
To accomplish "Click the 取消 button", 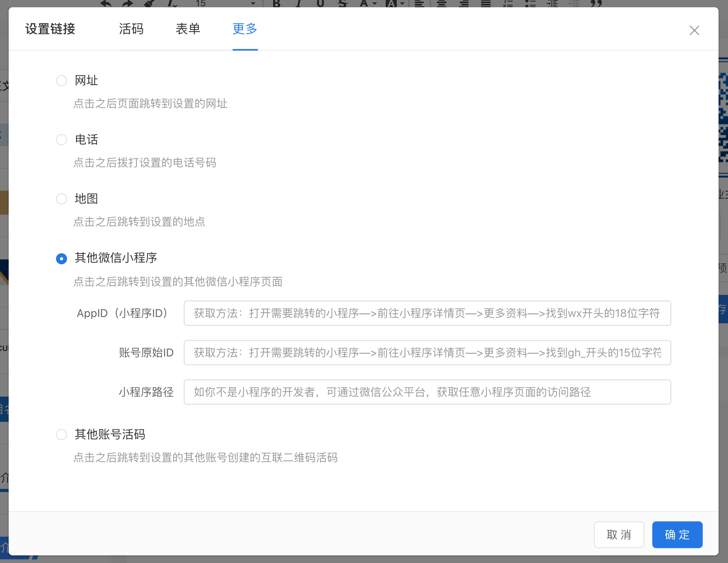I will pos(619,535).
